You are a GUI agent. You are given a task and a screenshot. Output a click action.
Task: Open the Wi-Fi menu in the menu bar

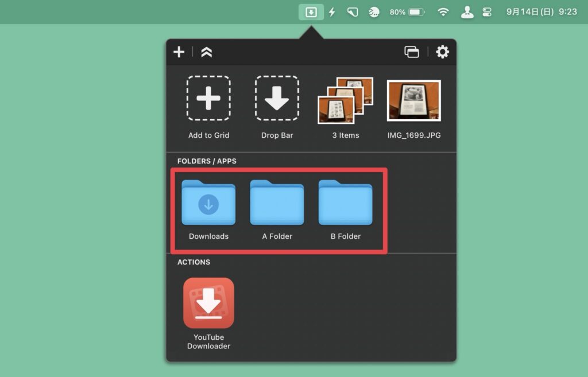pos(443,12)
